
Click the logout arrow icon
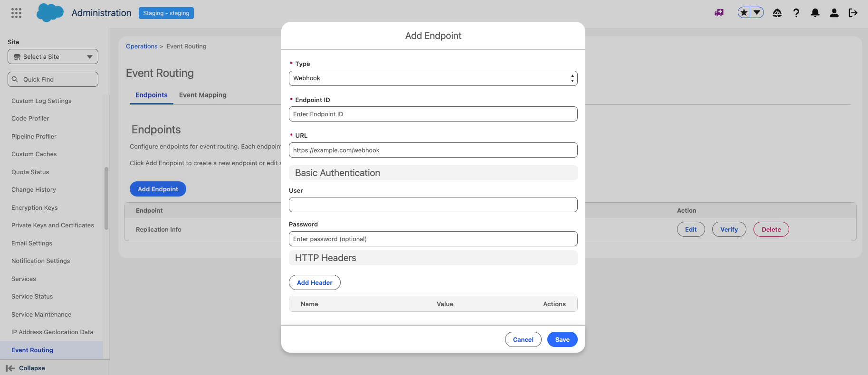click(x=853, y=13)
